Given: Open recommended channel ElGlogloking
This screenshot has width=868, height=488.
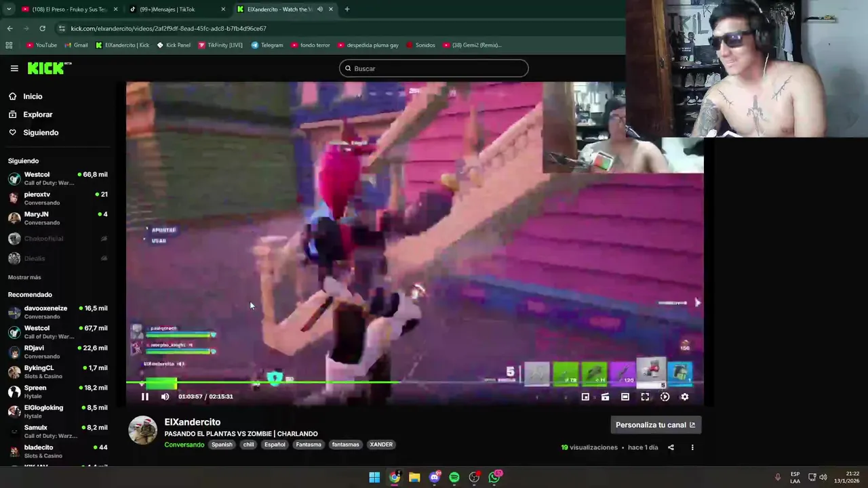Looking at the screenshot, I should pyautogui.click(x=58, y=411).
